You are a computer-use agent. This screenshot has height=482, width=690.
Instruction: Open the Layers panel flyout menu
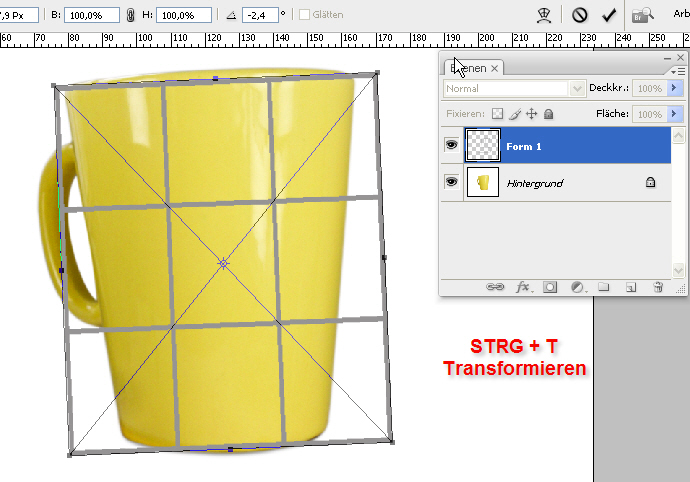point(677,71)
